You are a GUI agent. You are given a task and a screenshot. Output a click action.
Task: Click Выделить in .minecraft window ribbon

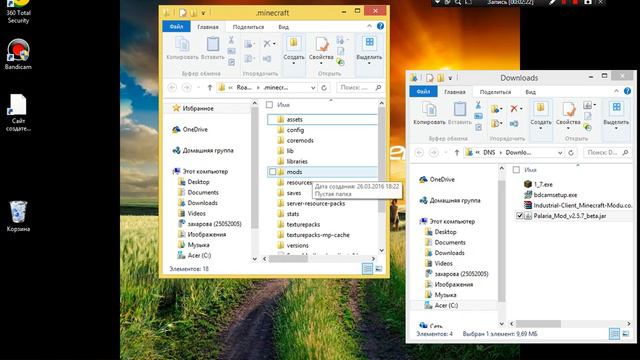(369, 49)
